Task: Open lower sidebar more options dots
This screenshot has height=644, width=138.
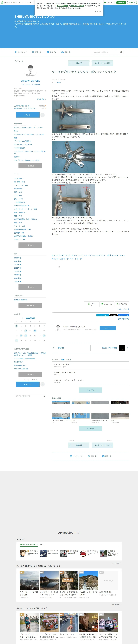Action: [43, 384]
